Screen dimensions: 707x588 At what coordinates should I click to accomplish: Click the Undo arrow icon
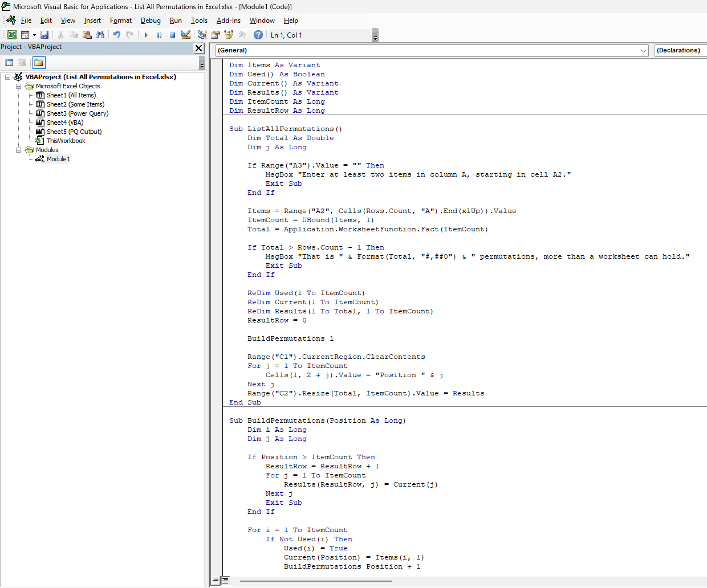click(117, 35)
